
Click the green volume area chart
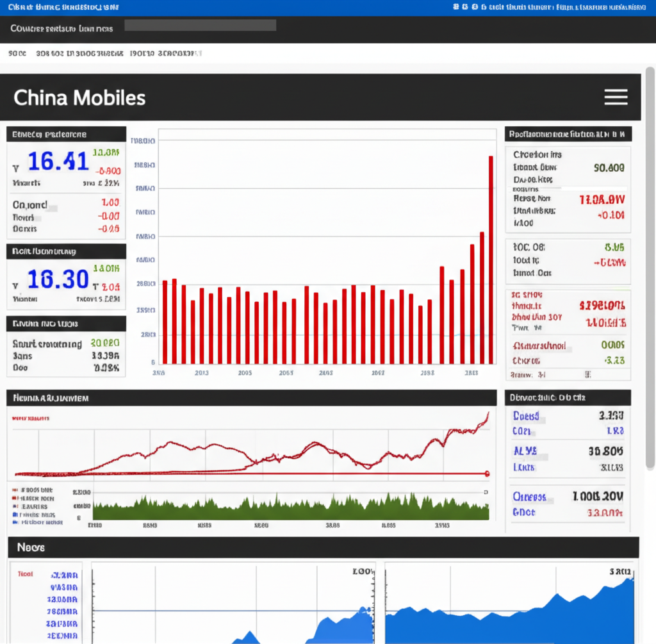tap(288, 508)
